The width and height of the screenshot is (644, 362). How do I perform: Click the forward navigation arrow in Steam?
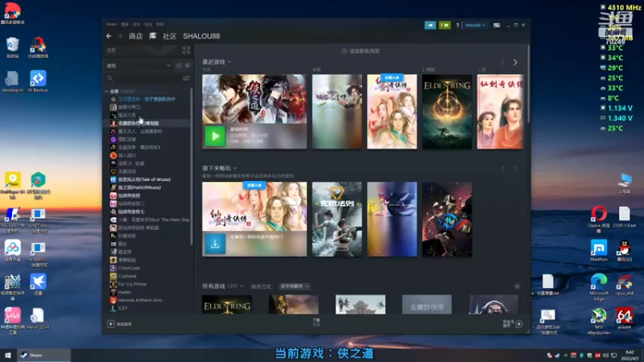pos(120,36)
